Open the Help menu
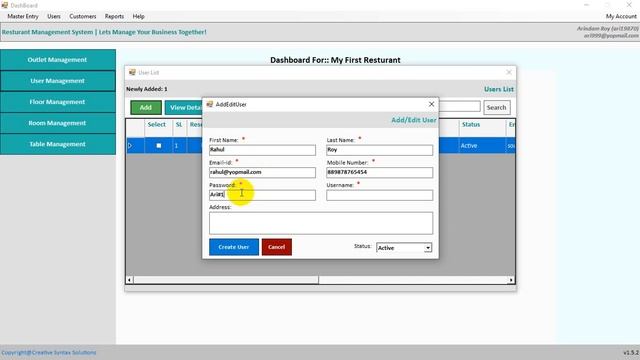This screenshot has height=360, width=640. (x=138, y=16)
